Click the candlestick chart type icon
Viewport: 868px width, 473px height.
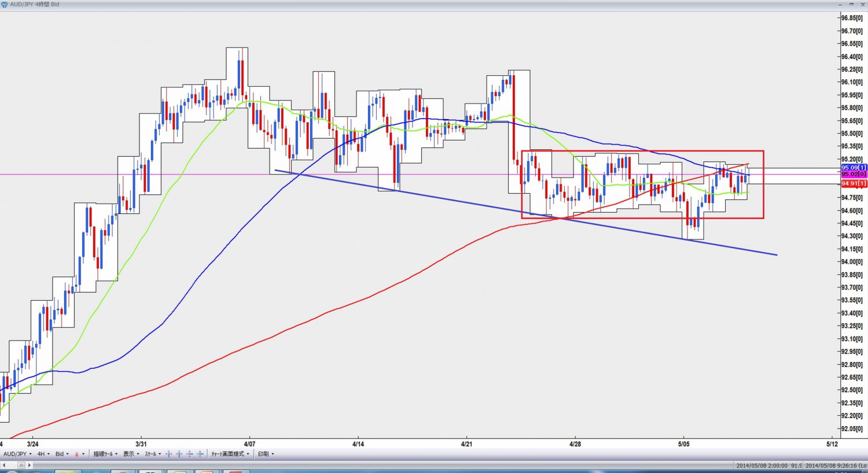coord(76,454)
